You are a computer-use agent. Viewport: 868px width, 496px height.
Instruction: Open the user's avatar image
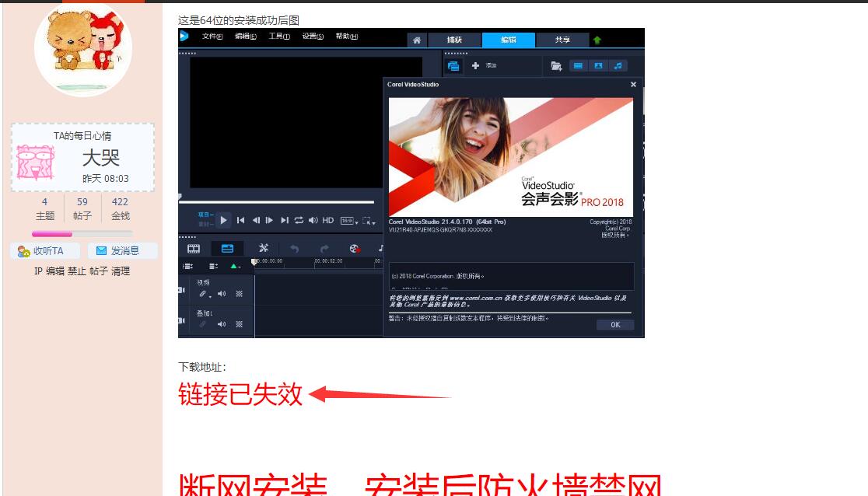tap(83, 49)
